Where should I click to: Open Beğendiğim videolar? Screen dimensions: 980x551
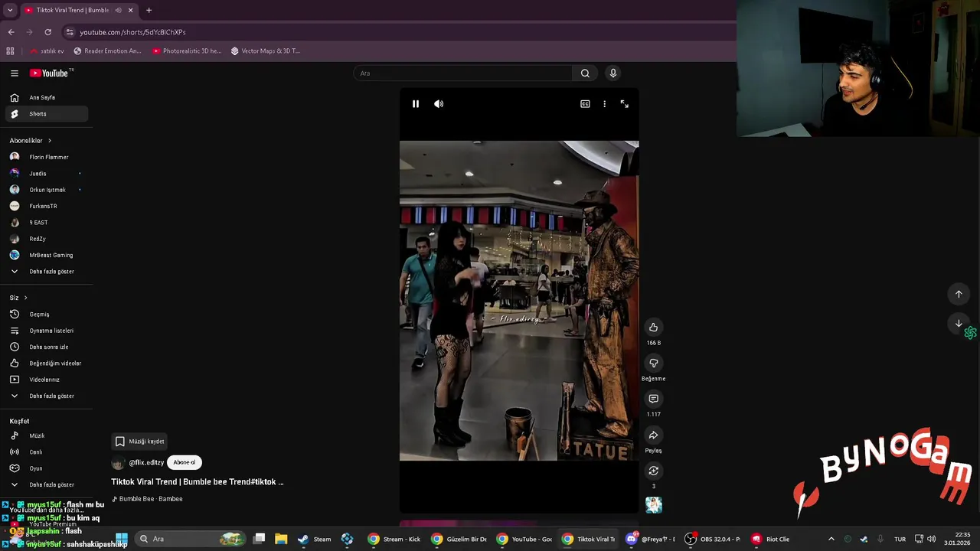[46, 364]
